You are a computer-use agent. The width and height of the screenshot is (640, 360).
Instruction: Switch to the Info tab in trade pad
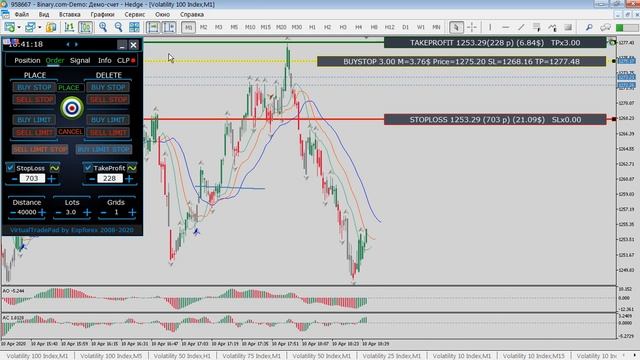(104, 60)
